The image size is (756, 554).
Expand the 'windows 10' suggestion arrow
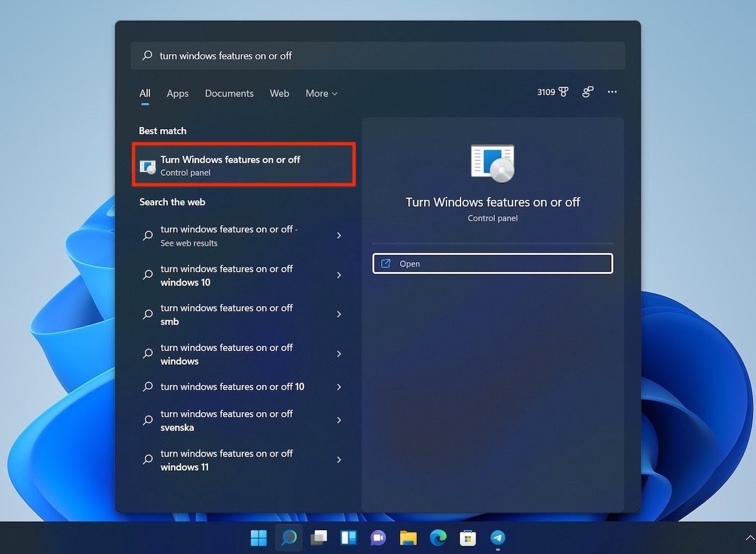(339, 275)
